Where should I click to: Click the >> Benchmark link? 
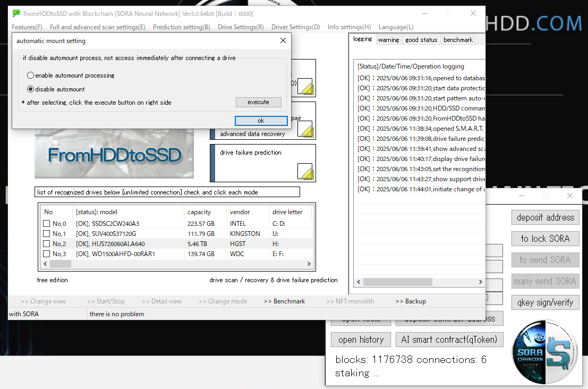click(x=284, y=301)
